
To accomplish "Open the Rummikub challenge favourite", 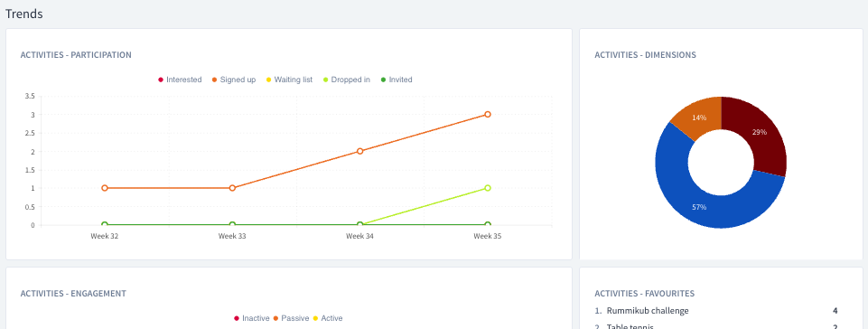I will click(x=648, y=311).
